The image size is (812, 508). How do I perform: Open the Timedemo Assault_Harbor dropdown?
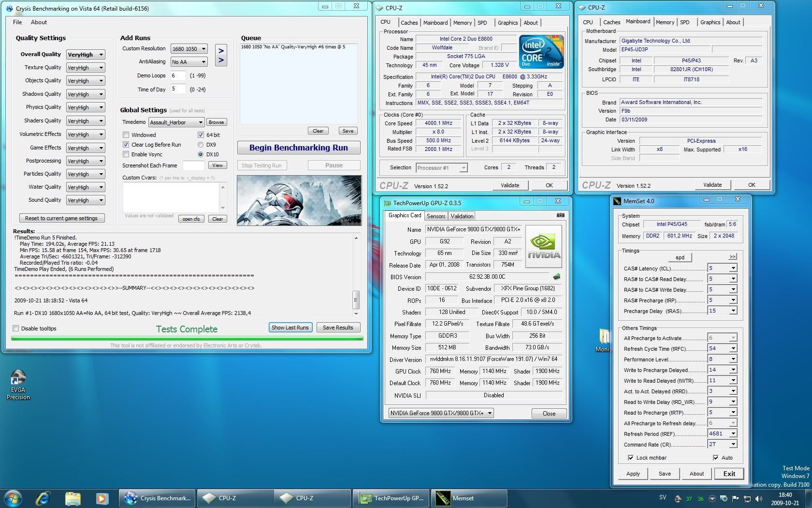(x=176, y=122)
